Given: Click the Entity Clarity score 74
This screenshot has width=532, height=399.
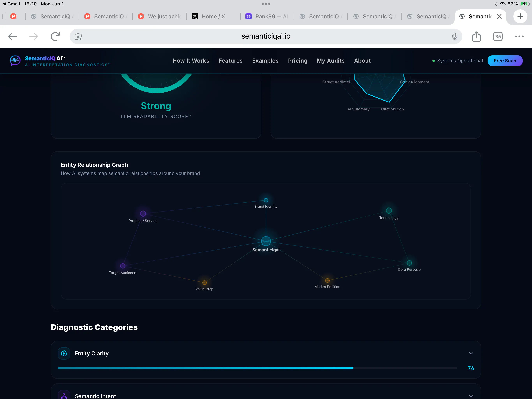Looking at the screenshot, I should point(471,368).
